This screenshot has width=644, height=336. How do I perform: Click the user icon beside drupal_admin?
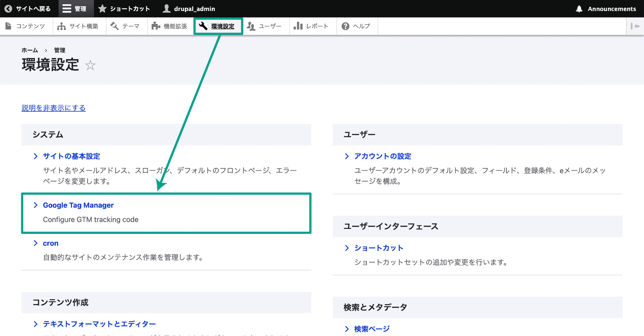[x=167, y=9]
